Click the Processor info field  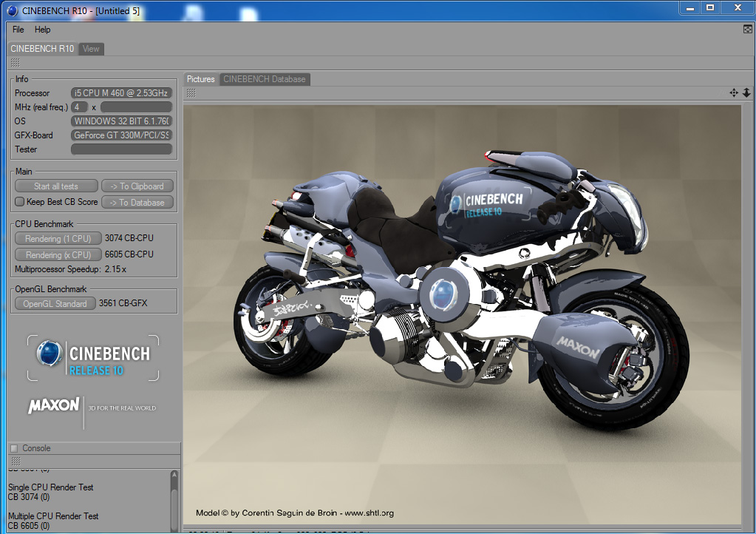point(121,93)
